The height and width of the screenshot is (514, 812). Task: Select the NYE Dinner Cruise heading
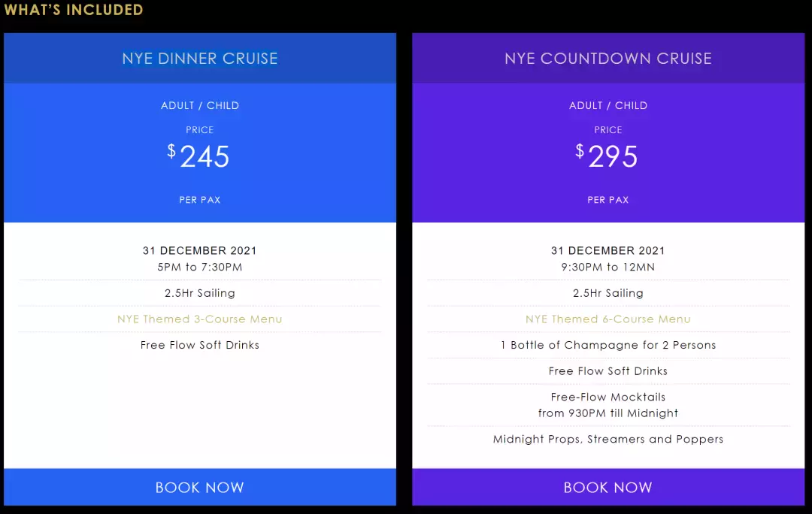(x=199, y=59)
